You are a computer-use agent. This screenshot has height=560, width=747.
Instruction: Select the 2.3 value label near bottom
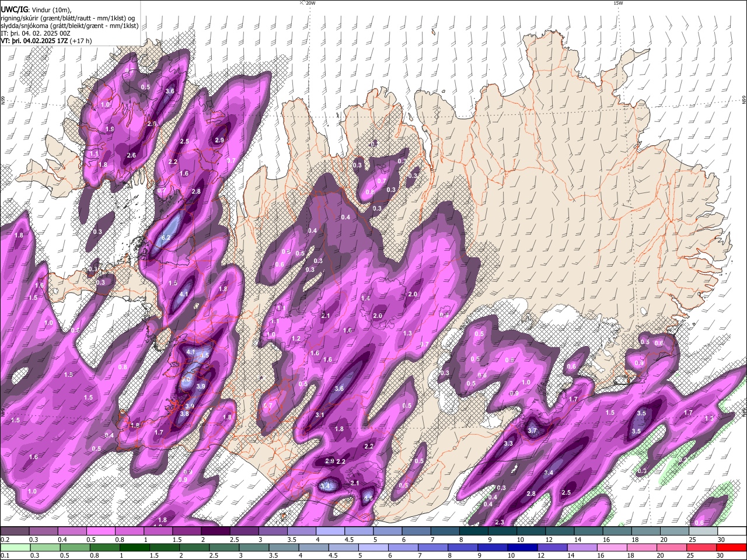point(499,522)
